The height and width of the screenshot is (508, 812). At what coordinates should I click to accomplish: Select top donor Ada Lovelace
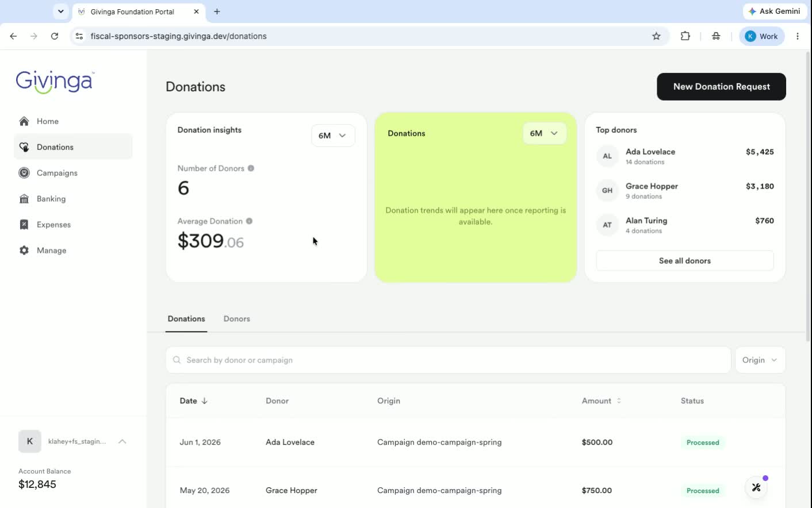(x=685, y=156)
